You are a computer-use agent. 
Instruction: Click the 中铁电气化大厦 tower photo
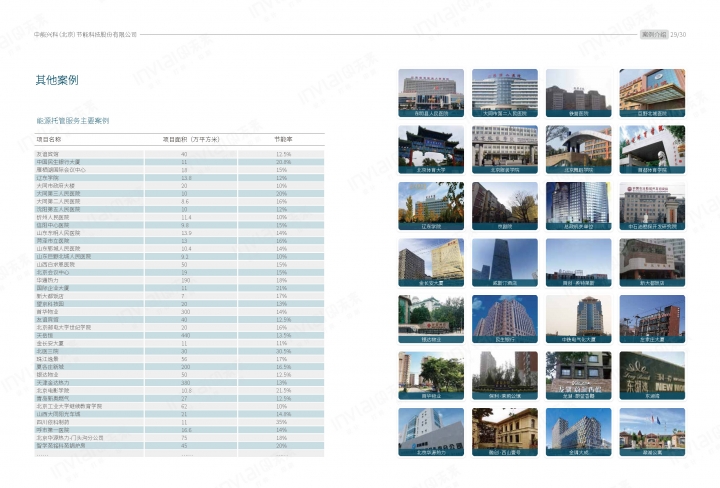coord(579,315)
